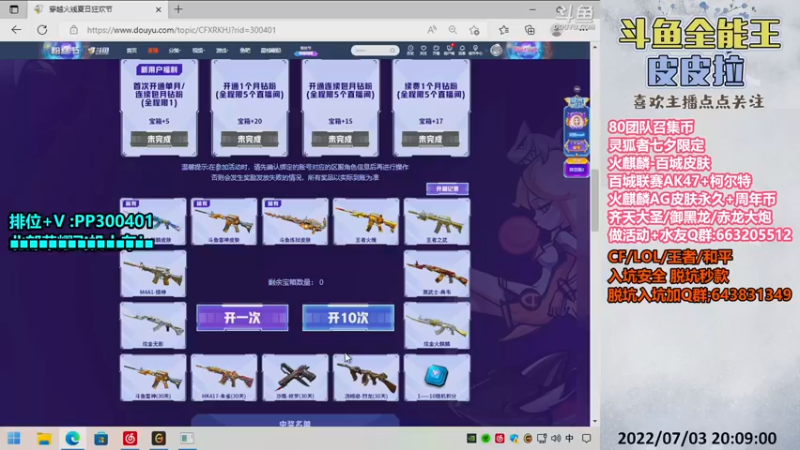This screenshot has width=800, height=450.
Task: Select the Thompson gun (30天) prize card
Action: 366,378
